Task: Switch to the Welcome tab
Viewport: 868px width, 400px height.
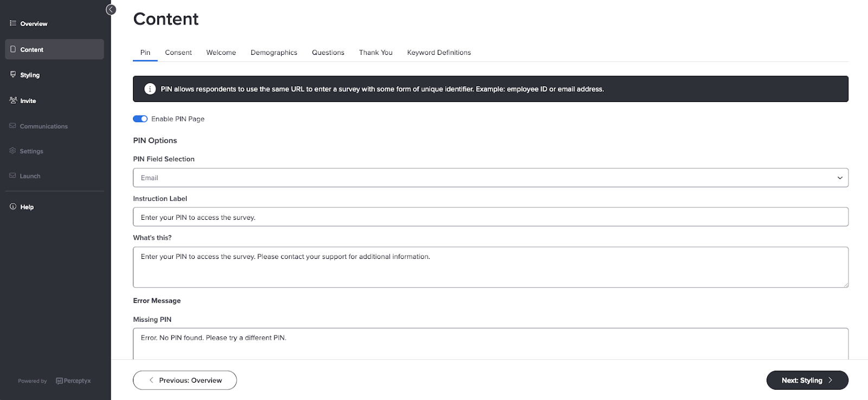Action: pyautogui.click(x=221, y=53)
